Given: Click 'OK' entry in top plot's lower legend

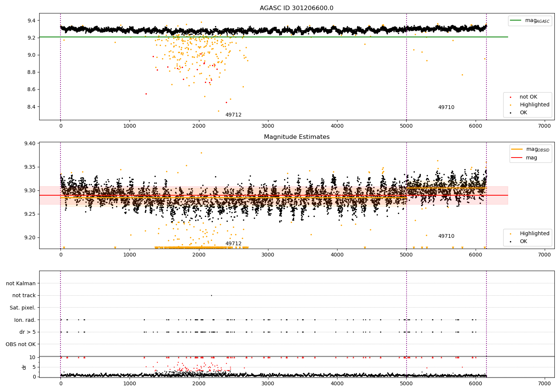Looking at the screenshot, I should 523,113.
